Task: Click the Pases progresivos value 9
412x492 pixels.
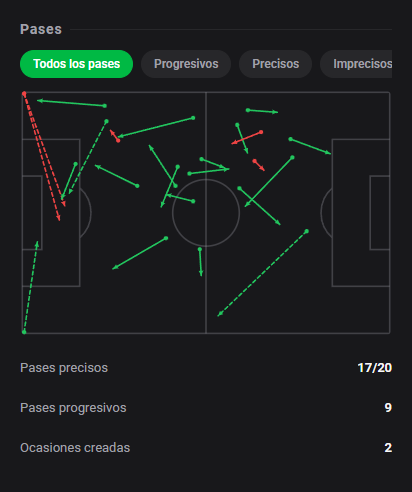Action: click(388, 408)
